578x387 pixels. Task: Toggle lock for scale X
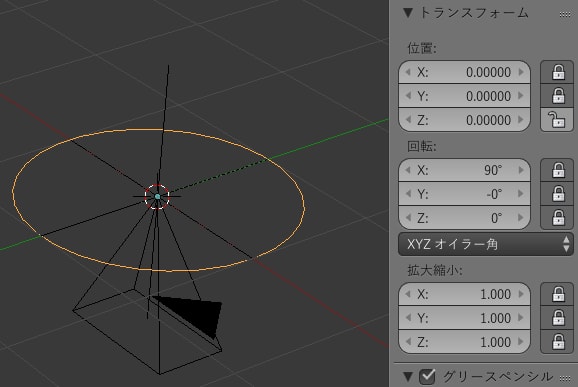pos(557,294)
